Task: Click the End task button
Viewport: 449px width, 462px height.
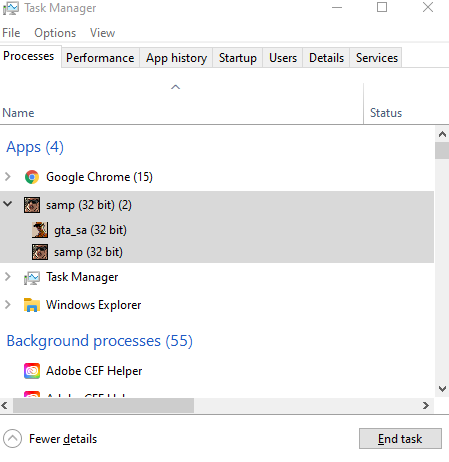Action: [400, 439]
